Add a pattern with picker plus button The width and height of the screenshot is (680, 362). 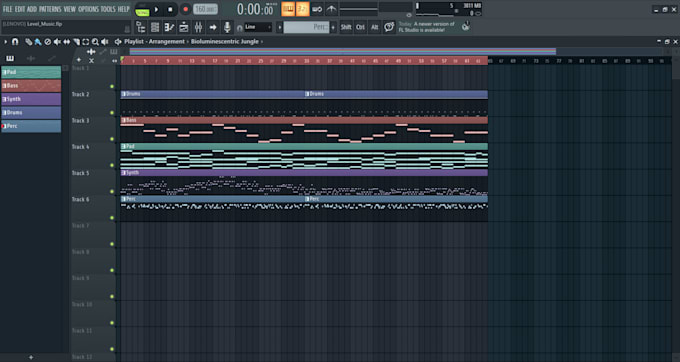tap(31, 357)
